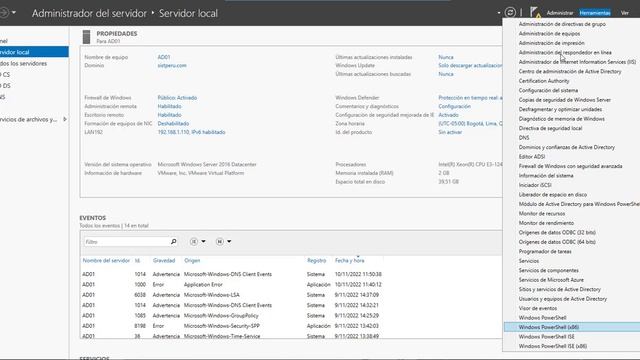The height and width of the screenshot is (360, 640).
Task: Click the Deshabilitado NIC teaming link
Action: click(173, 123)
